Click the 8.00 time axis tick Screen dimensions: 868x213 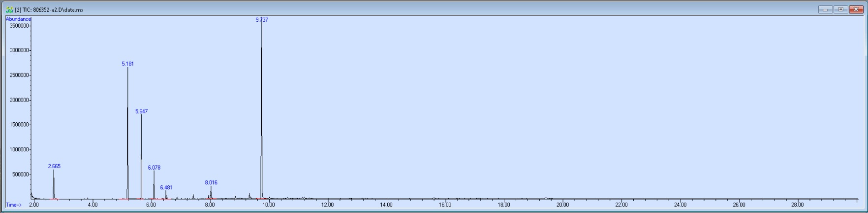[x=210, y=205]
